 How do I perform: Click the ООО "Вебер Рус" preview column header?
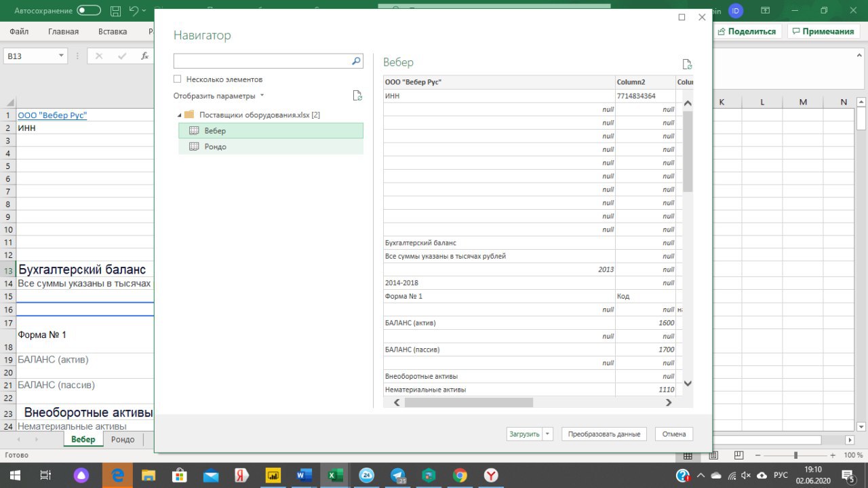pyautogui.click(x=499, y=82)
